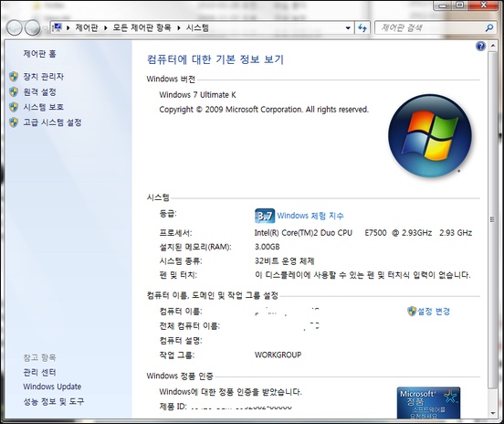Click the WORKGROUP value
Viewport: 504px width, 424px height.
(278, 355)
